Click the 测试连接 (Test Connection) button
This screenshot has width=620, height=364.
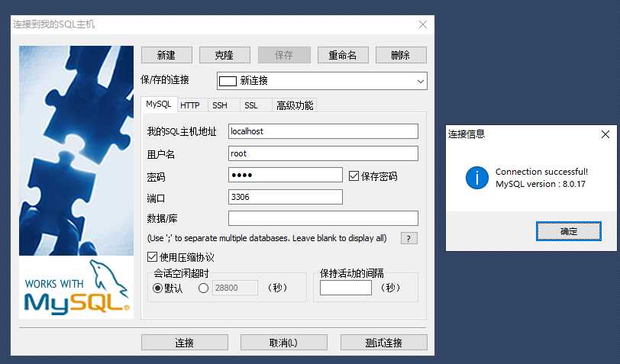[x=383, y=343]
